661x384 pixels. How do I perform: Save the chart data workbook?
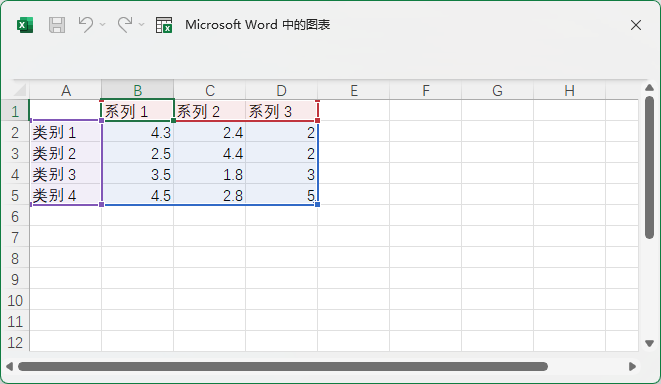coord(57,25)
